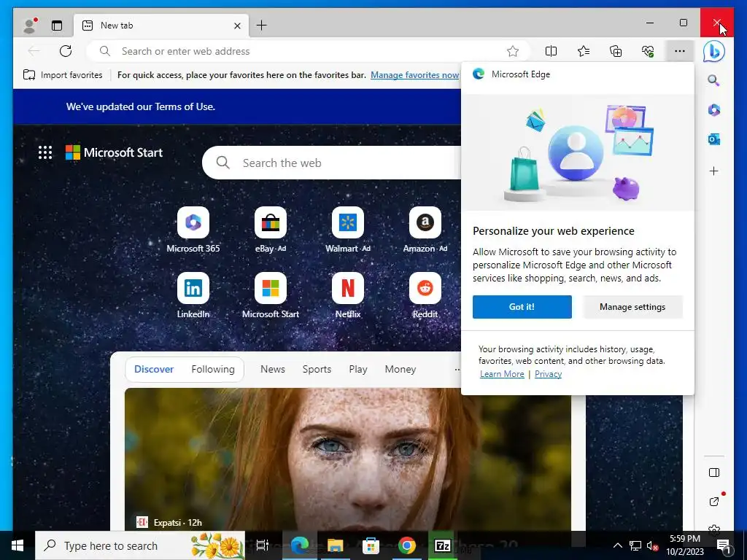Expand more feed categories ellipsis

[x=457, y=369]
